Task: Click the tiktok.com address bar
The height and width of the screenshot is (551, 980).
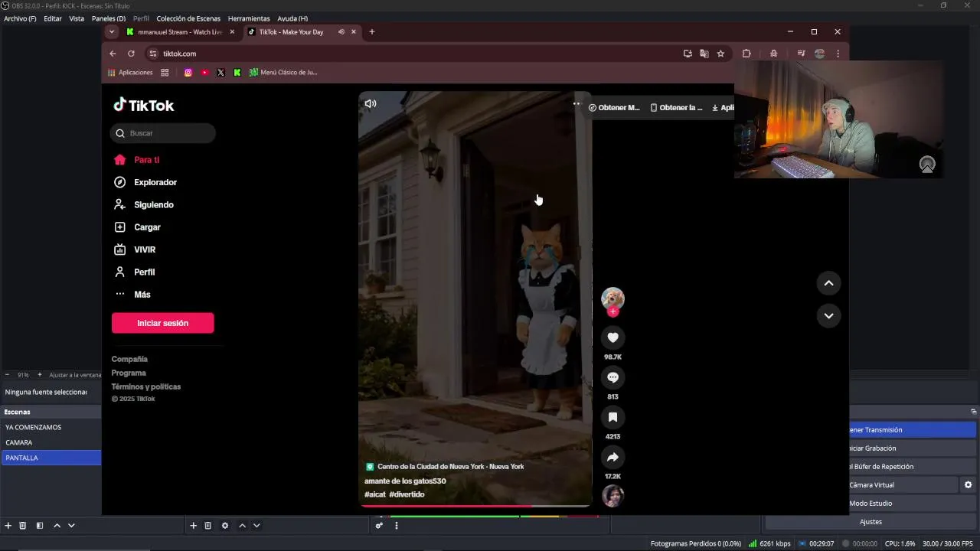Action: tap(413, 54)
